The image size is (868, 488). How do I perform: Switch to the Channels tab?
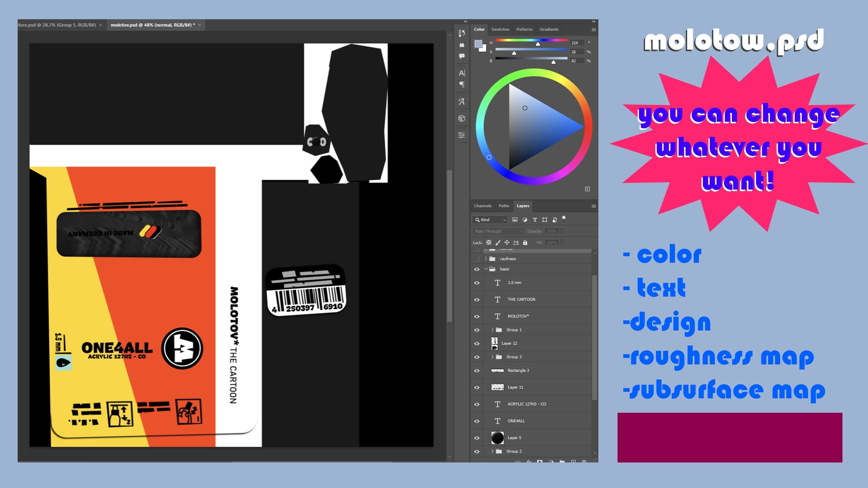pyautogui.click(x=483, y=206)
